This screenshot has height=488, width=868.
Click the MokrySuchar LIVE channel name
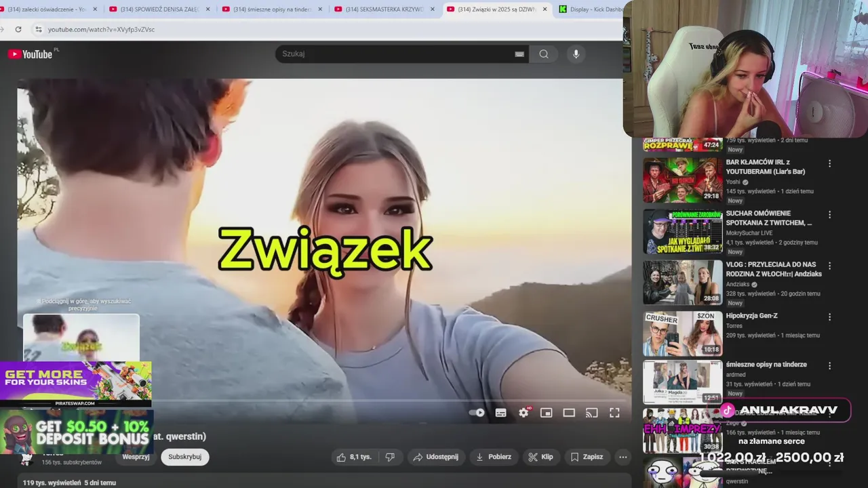click(749, 232)
